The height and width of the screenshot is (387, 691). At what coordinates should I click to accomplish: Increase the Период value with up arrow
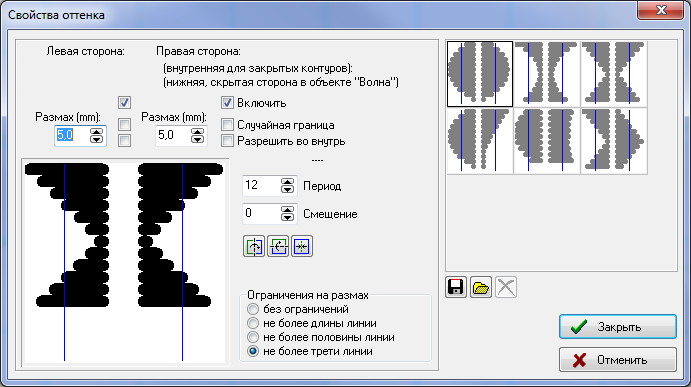pos(287,182)
